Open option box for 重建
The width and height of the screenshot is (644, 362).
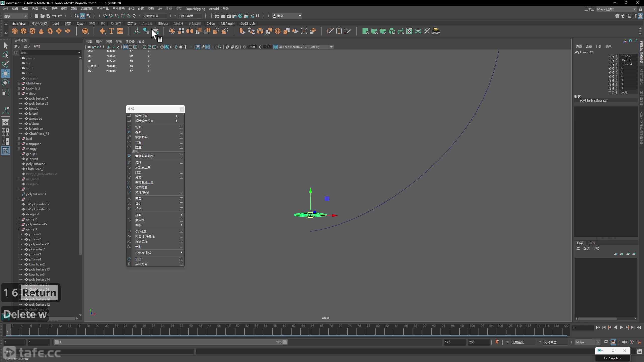[x=181, y=259]
